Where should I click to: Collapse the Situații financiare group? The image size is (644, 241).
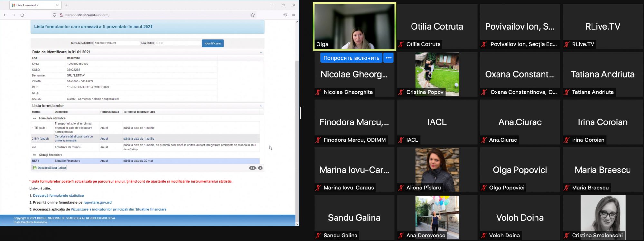coord(35,155)
